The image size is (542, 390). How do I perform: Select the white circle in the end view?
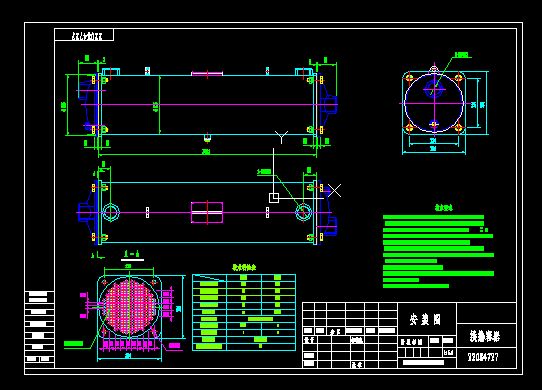(434, 103)
